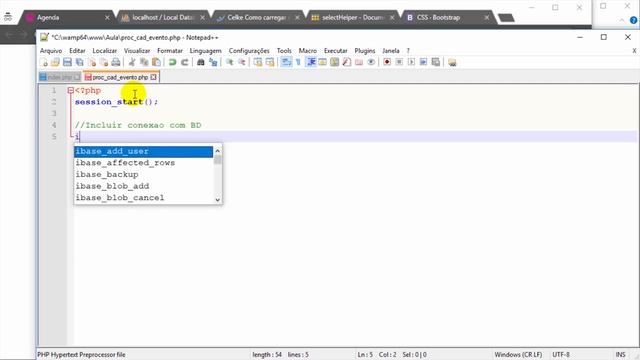The image size is (640, 360).
Task: Close the proc_cad_evento.php tab
Action: pos(153,77)
